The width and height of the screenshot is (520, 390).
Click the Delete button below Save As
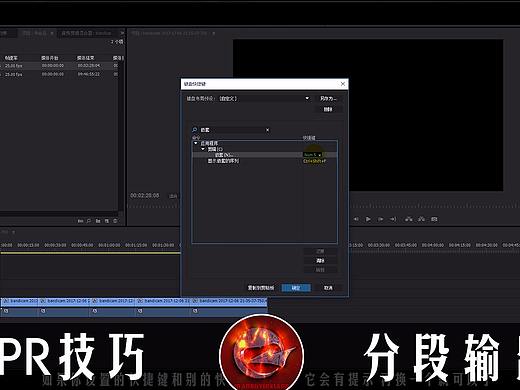328,109
